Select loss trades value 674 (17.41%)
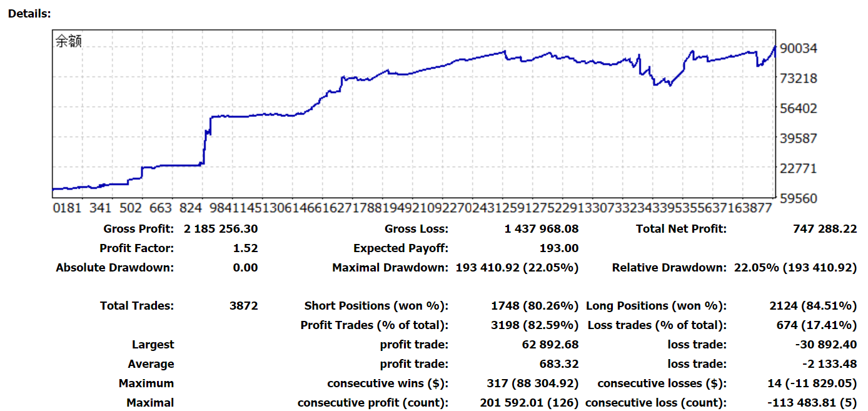The image size is (868, 411). pyautogui.click(x=817, y=325)
